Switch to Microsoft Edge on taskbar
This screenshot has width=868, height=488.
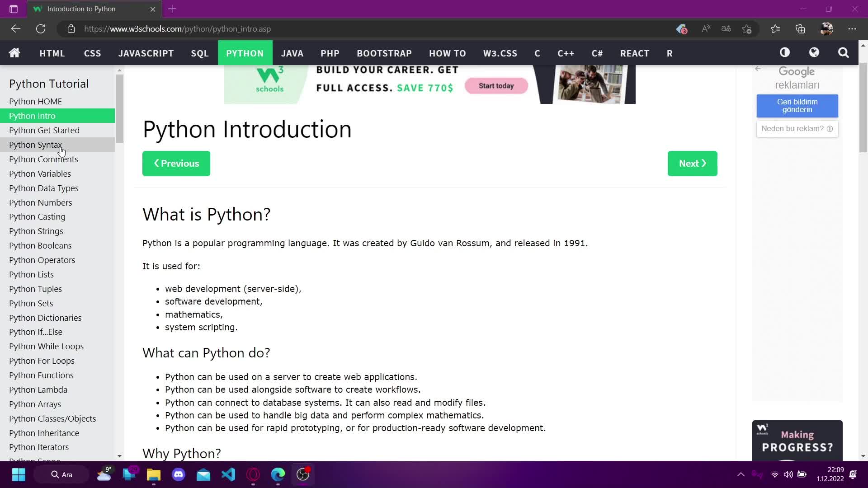(278, 474)
